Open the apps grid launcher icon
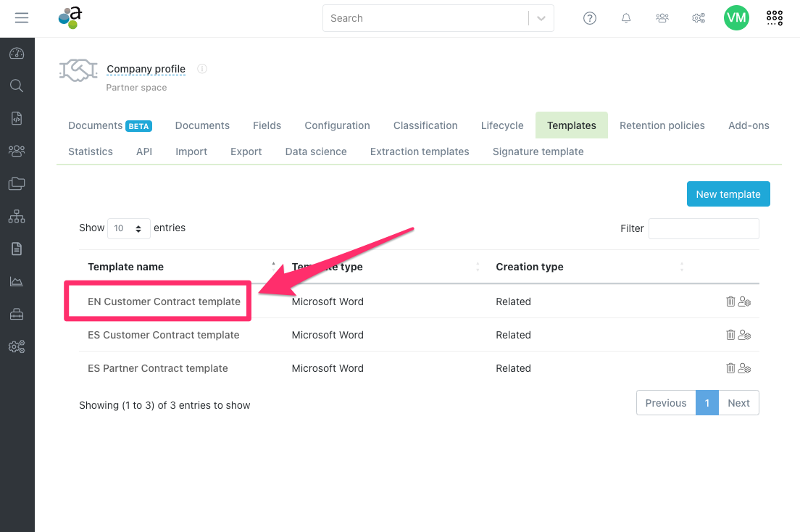This screenshot has height=532, width=800. coord(775,18)
